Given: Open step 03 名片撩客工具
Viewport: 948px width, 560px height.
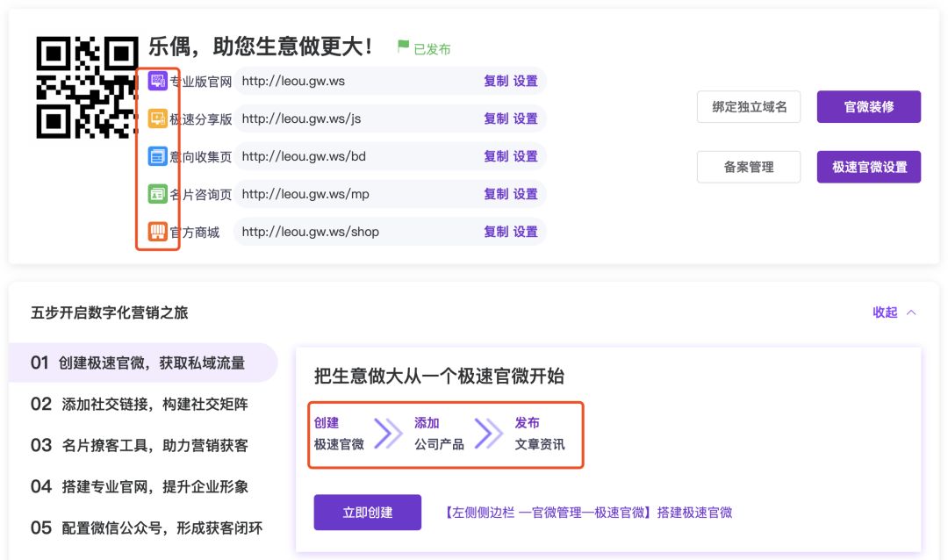Looking at the screenshot, I should point(140,445).
